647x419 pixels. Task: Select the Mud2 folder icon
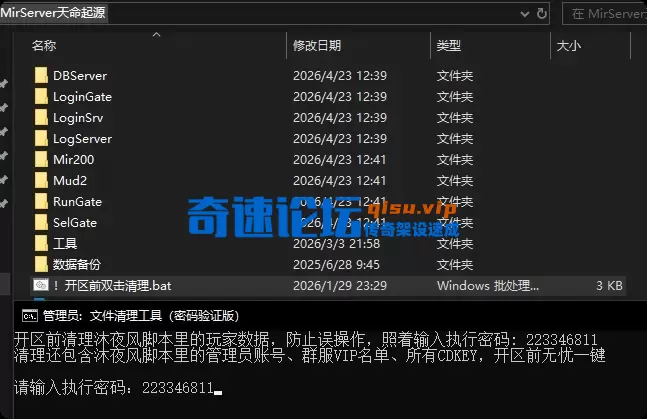[x=41, y=180]
